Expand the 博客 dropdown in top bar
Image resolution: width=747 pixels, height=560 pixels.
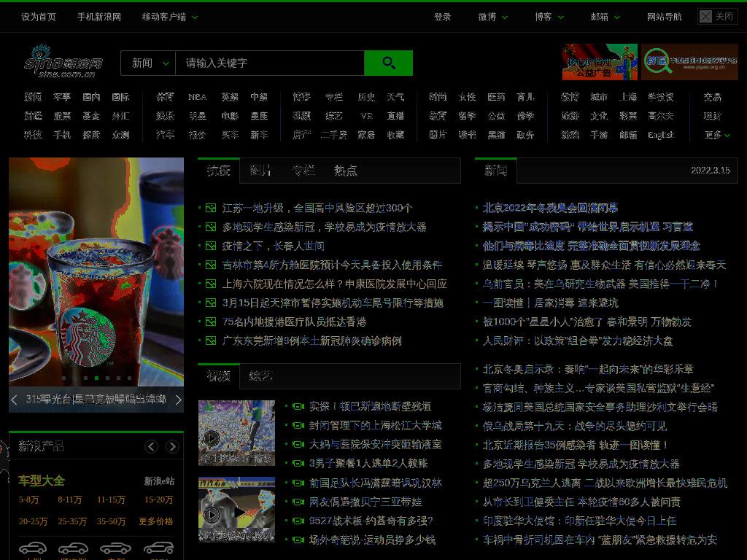pos(549,17)
